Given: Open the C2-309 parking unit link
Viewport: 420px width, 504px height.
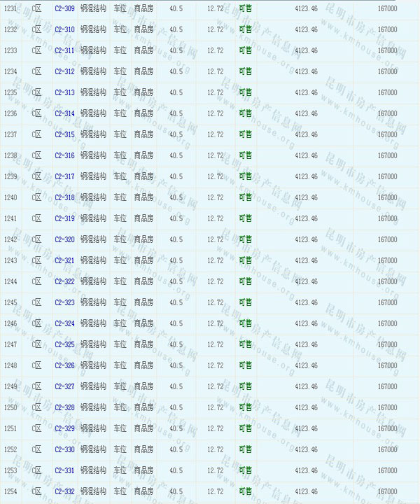Looking at the screenshot, I should [x=64, y=8].
